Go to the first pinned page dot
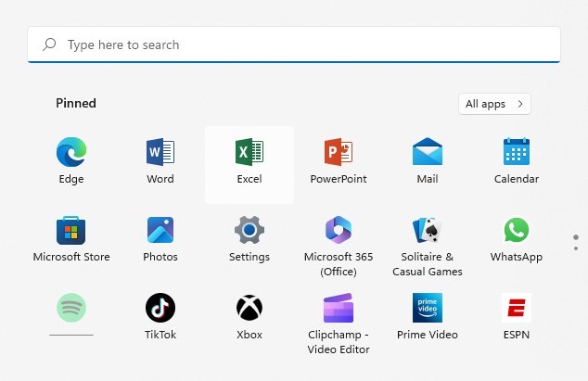 (576, 237)
